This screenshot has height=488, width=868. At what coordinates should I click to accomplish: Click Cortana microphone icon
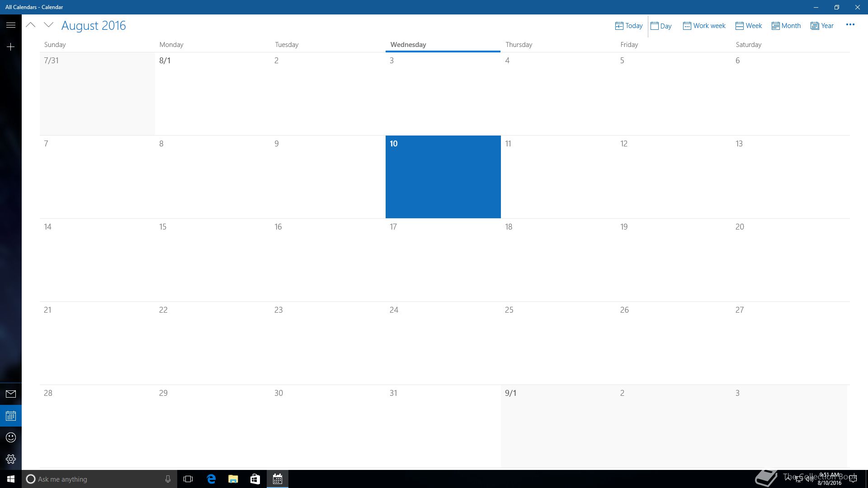pos(168,479)
